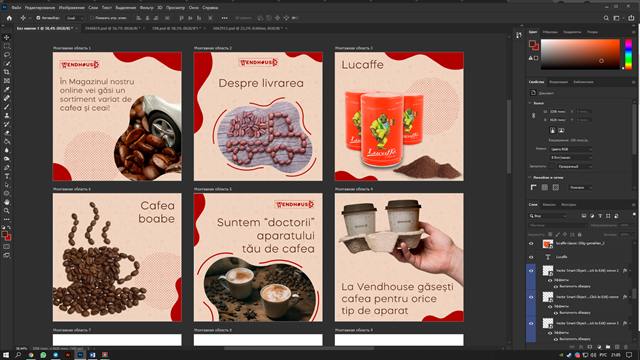Hide effects of first Vector Smart Object
This screenshot has width=640, height=360.
pos(550,280)
